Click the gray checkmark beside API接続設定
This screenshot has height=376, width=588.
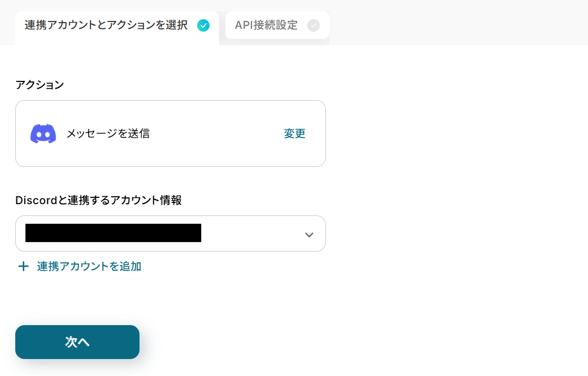313,25
